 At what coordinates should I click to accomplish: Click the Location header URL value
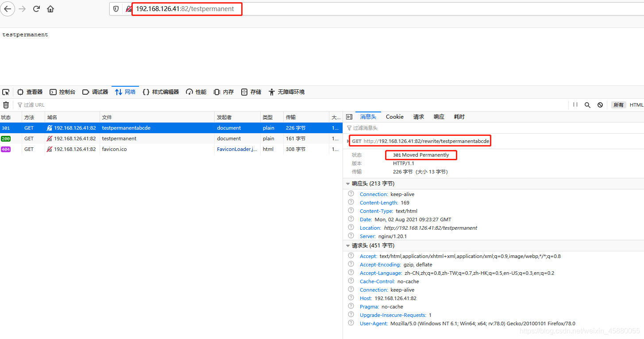click(x=430, y=228)
